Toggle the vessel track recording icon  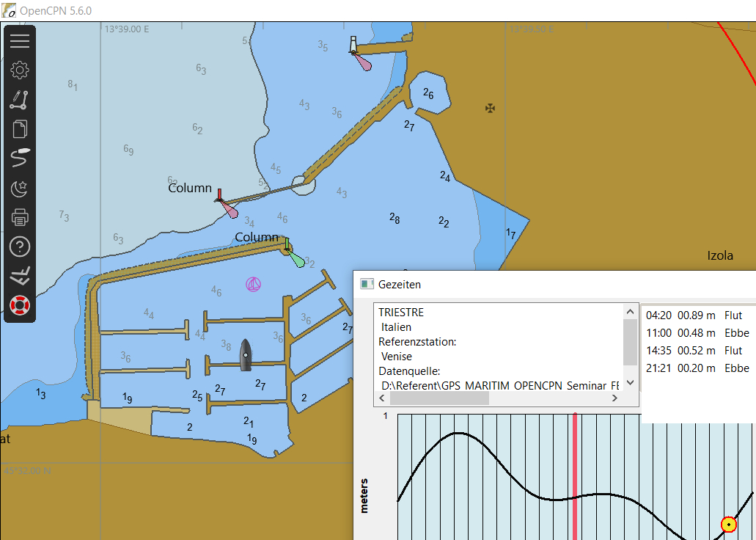(x=20, y=158)
